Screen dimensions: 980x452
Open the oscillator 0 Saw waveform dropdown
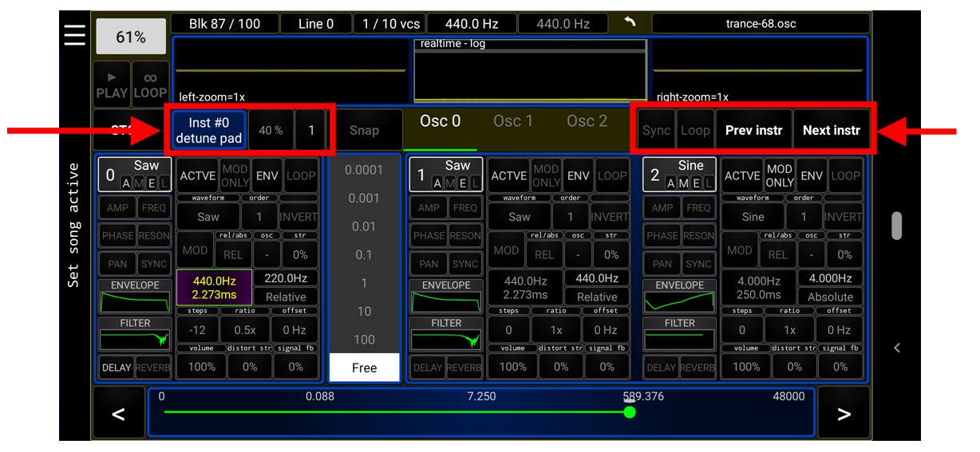tap(208, 217)
